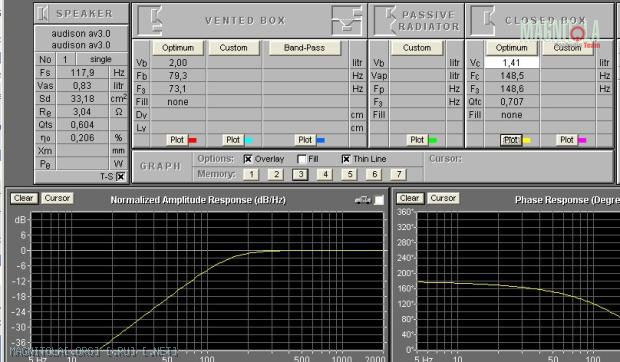Uncheck the T-S checkbox in speaker panel
The width and height of the screenshot is (620, 362).
(x=121, y=177)
